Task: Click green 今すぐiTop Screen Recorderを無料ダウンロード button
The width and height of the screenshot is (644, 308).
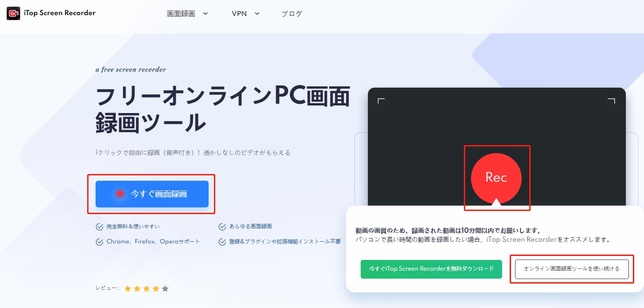Action: click(x=431, y=269)
